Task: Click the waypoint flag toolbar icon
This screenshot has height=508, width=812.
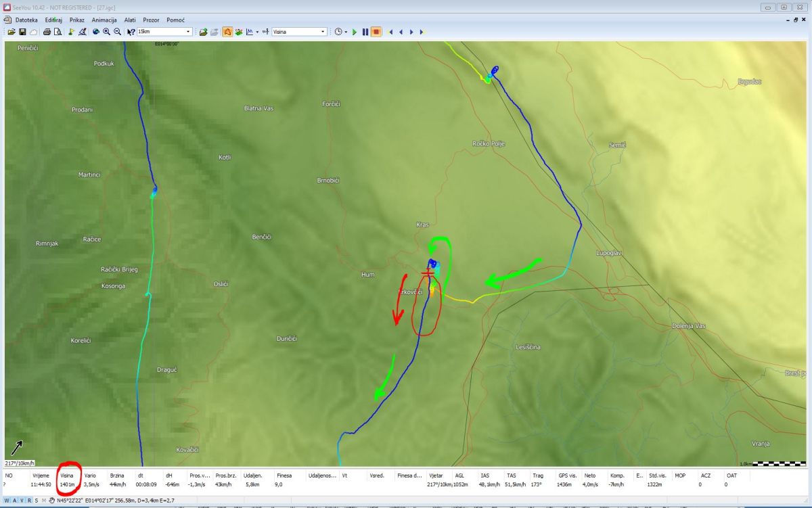Action: [x=71, y=32]
